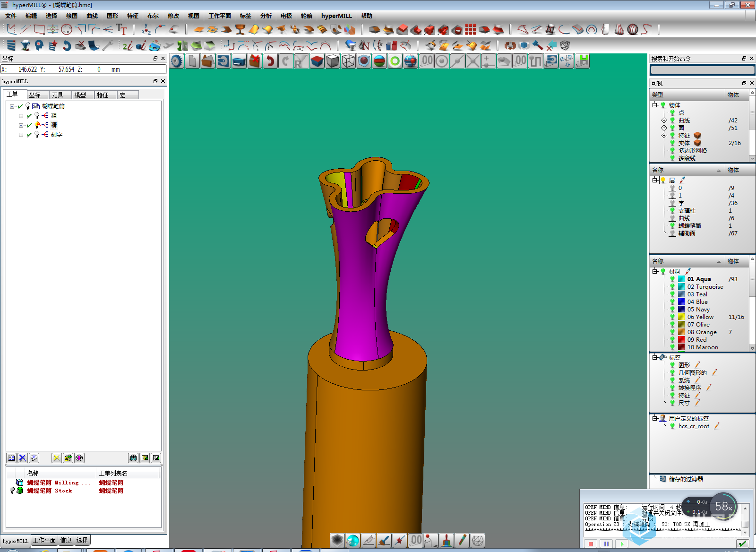Click the print icon in viewport toolbar
This screenshot has height=552, width=756.
[239, 61]
